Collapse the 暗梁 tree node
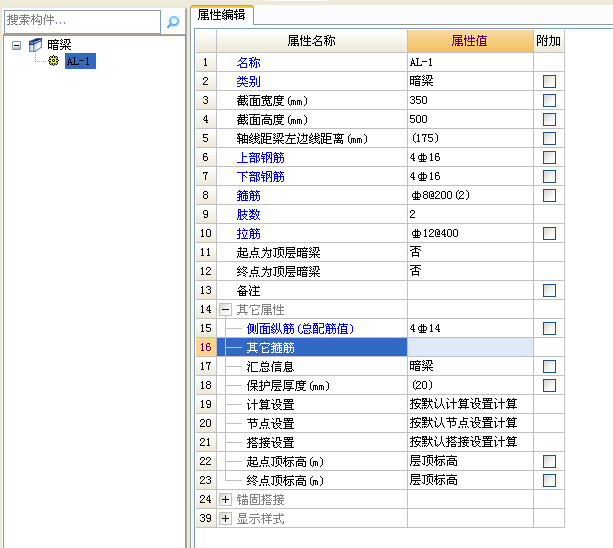The width and height of the screenshot is (613, 548). [x=17, y=45]
